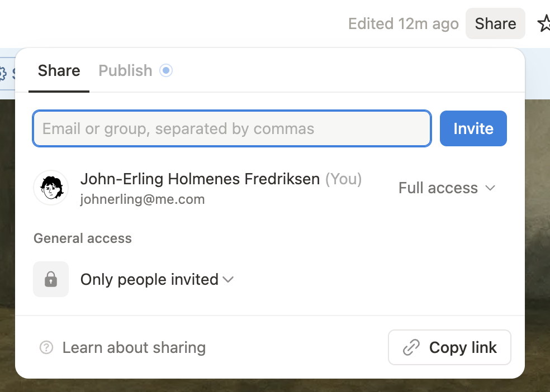This screenshot has width=550, height=392.
Task: Click the blue dot beside Publish
Action: tap(166, 71)
